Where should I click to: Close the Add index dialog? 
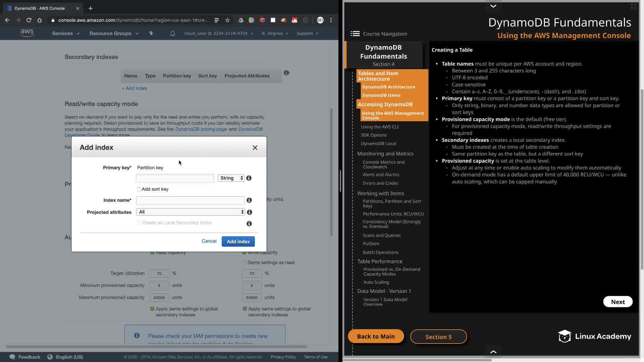pyautogui.click(x=255, y=147)
